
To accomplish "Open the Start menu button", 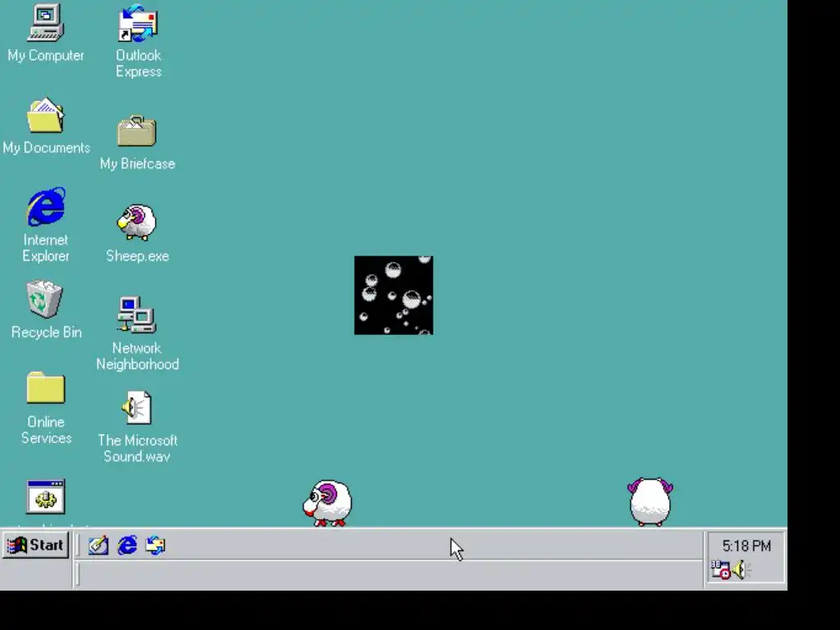I will pos(35,546).
